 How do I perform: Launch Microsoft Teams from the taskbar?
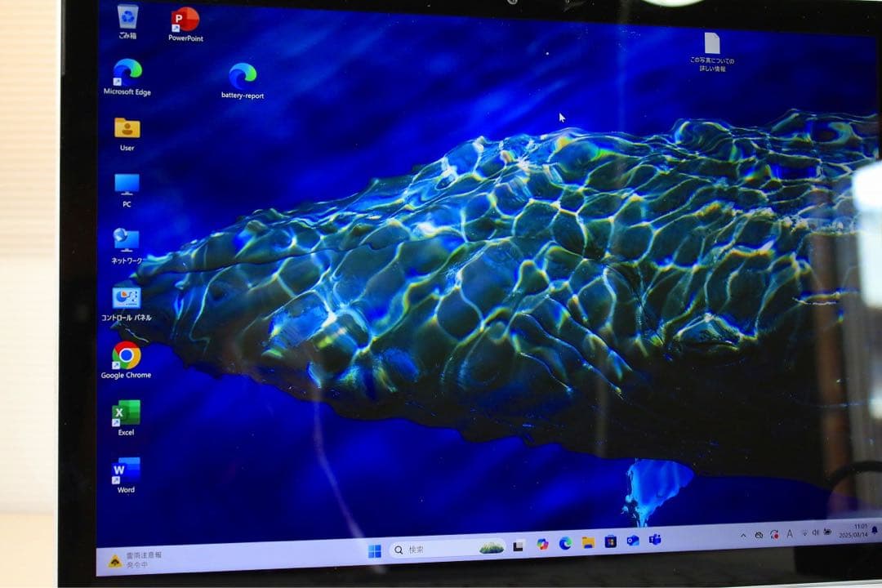coord(653,541)
